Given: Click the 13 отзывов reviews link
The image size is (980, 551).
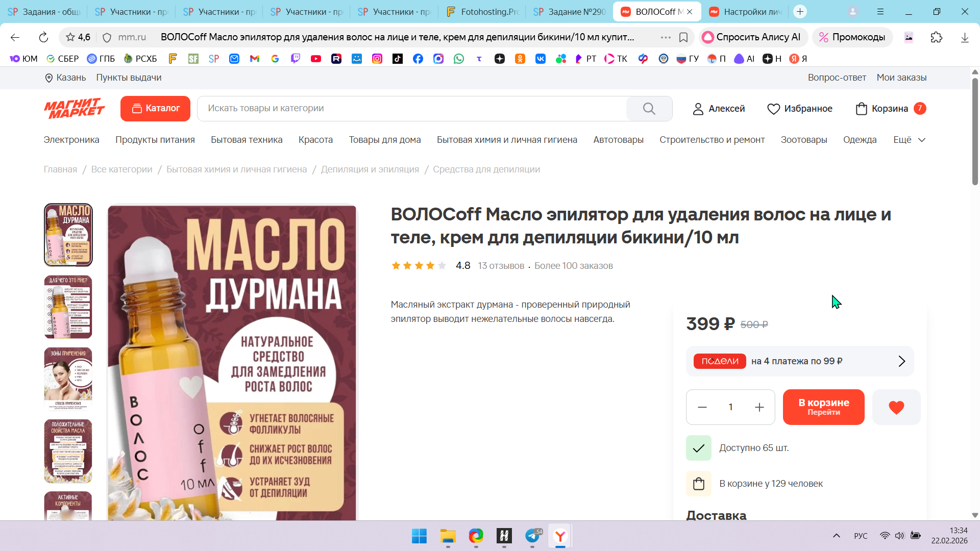Looking at the screenshot, I should [x=501, y=266].
